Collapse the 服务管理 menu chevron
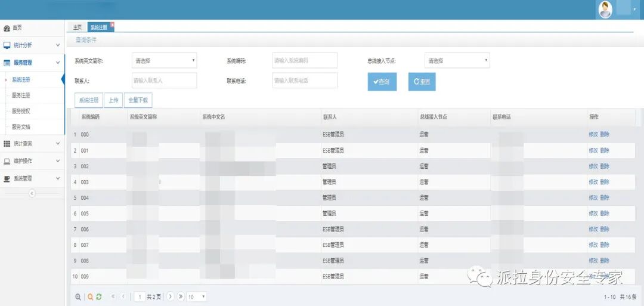The width and height of the screenshot is (644, 306). click(58, 63)
